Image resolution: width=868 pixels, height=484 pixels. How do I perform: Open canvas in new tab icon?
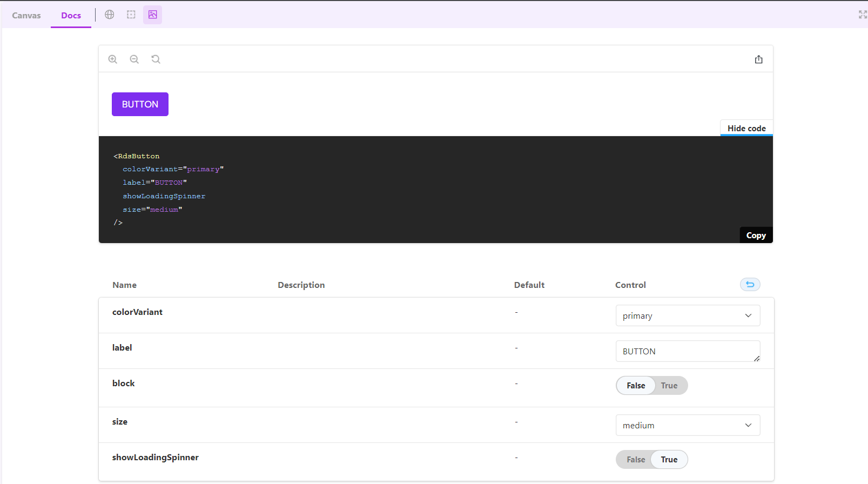[759, 59]
